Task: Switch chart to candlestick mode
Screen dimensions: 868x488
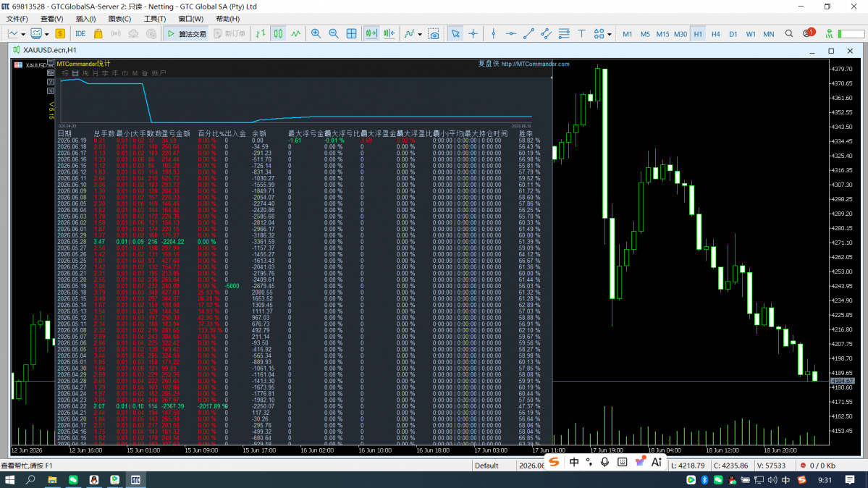Action: tap(278, 34)
